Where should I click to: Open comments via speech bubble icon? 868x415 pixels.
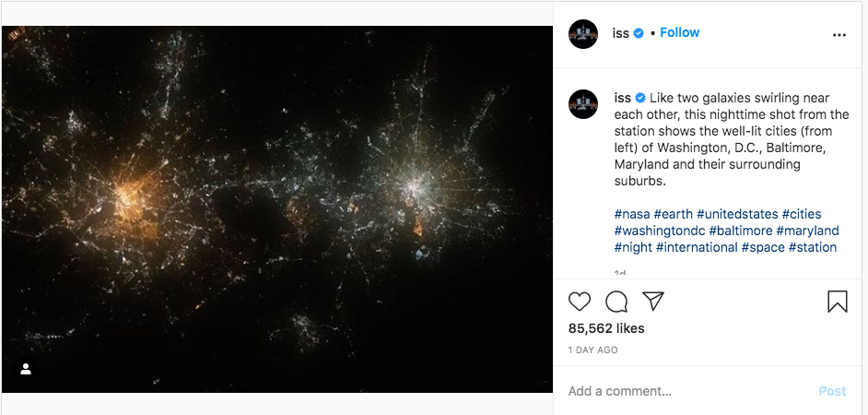tap(616, 302)
